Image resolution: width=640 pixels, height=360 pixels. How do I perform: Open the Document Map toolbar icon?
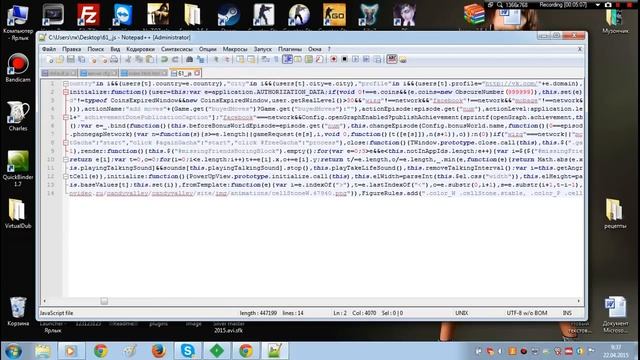coord(309,60)
